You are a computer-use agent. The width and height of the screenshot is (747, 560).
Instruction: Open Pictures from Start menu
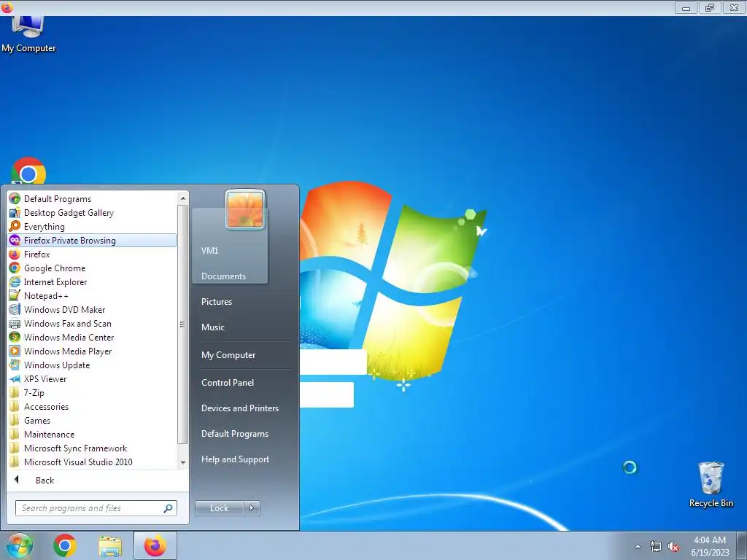217,301
